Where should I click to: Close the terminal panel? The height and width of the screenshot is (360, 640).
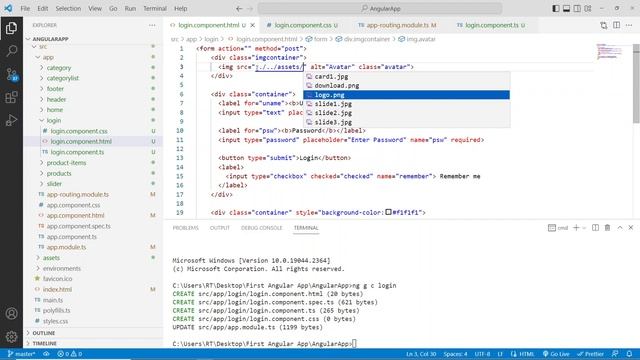click(x=631, y=228)
